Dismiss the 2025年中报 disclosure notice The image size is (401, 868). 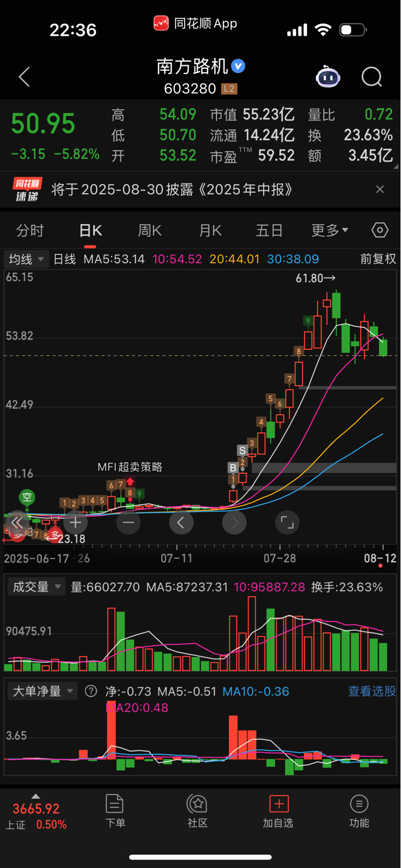tap(380, 189)
